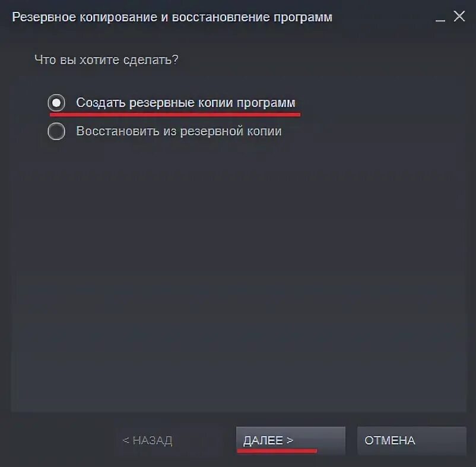
Task: Proceed with the 'ДАЛЕЕ >' button
Action: [290, 440]
